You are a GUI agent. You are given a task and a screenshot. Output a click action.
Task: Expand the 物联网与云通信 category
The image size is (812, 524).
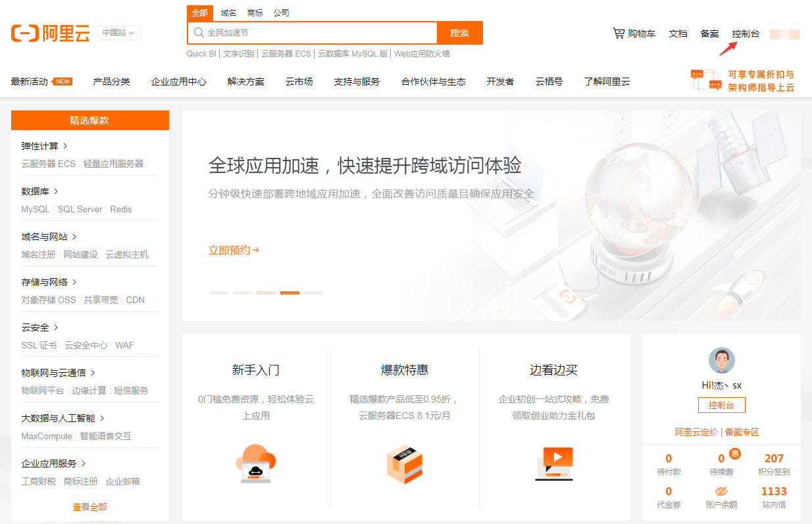pyautogui.click(x=58, y=373)
